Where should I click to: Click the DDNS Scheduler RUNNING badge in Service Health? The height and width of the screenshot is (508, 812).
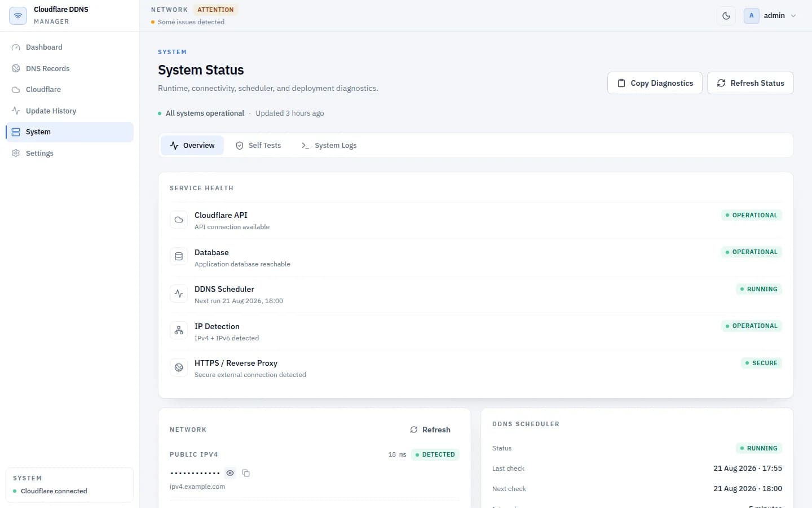point(758,289)
